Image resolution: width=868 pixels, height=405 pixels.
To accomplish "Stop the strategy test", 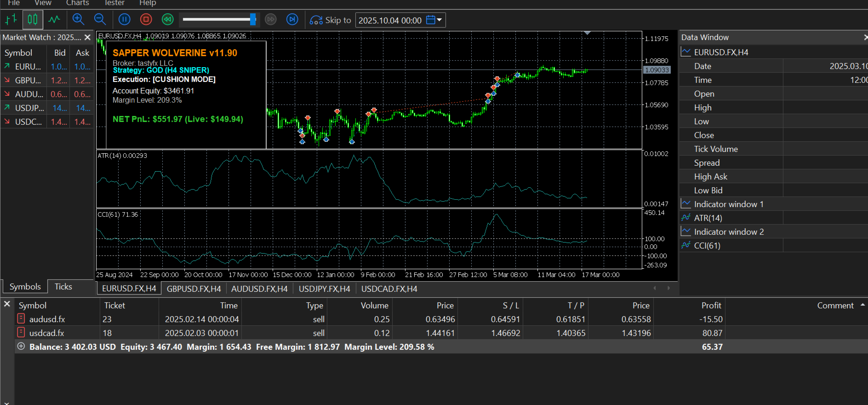I will pyautogui.click(x=146, y=19).
